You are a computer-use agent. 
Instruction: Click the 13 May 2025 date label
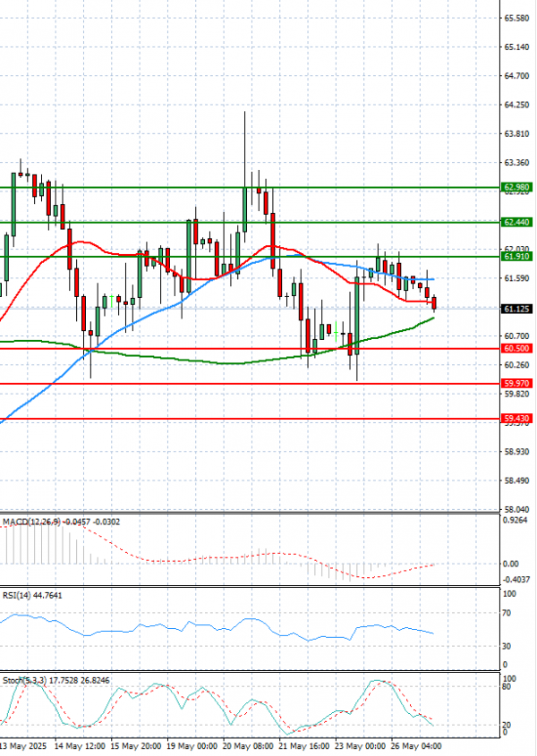[23, 746]
